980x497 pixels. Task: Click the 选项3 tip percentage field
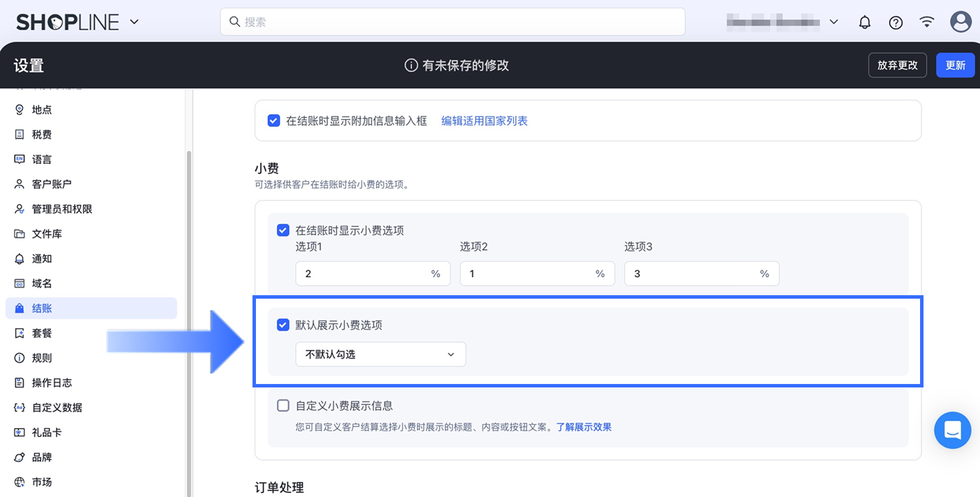pyautogui.click(x=702, y=273)
